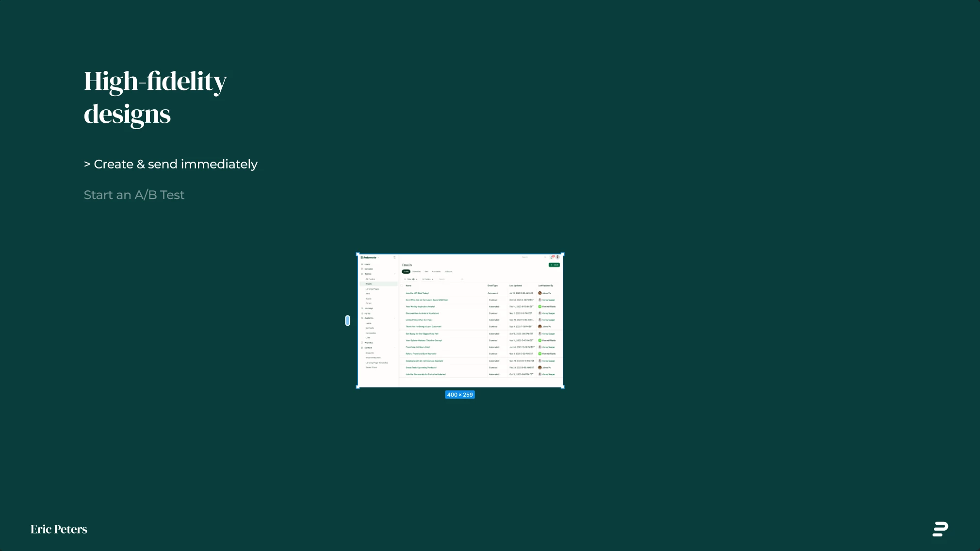Open Analytics in the mockup sidebar
The width and height of the screenshot is (980, 551).
click(x=368, y=343)
